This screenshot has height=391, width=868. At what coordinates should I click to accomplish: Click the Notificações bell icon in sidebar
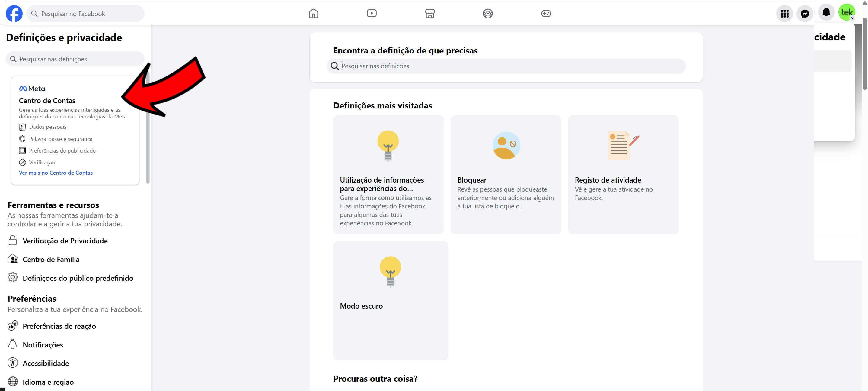[x=13, y=344]
